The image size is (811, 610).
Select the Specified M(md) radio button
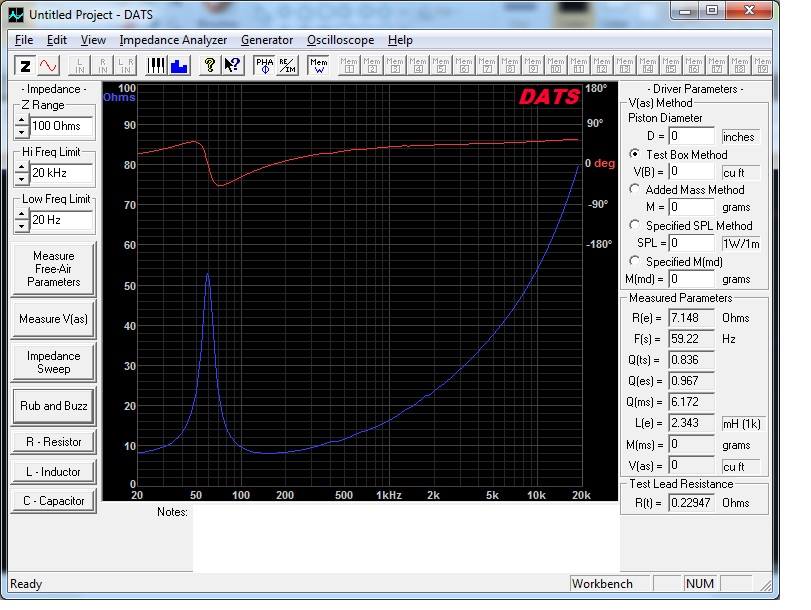point(634,260)
